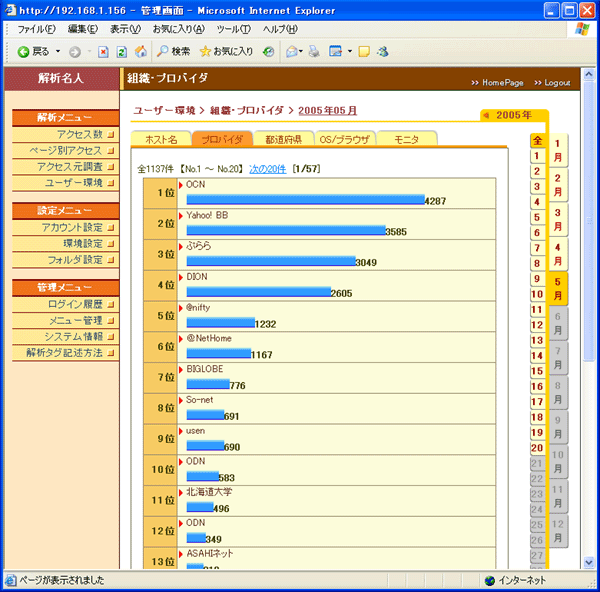Open the Back history dropdown arrow
600x592 pixels.
point(58,51)
